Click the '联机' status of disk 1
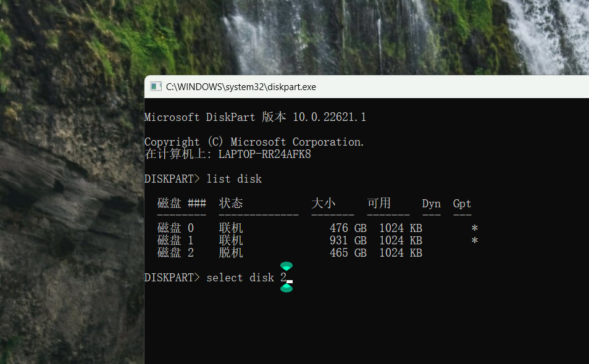The height and width of the screenshot is (364, 589). [x=231, y=241]
